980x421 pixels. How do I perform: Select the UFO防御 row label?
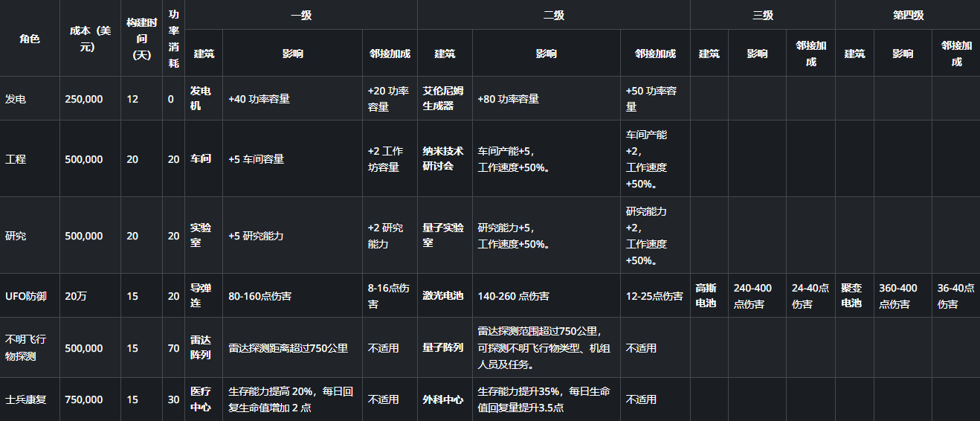point(26,296)
